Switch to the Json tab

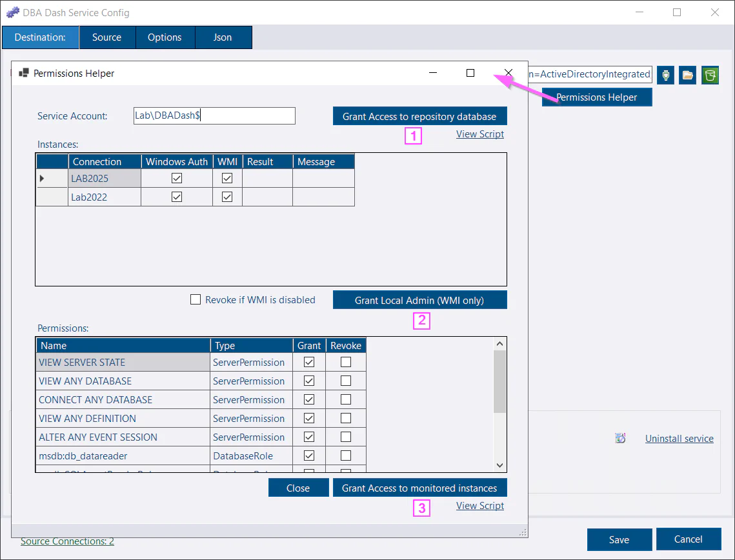[223, 37]
